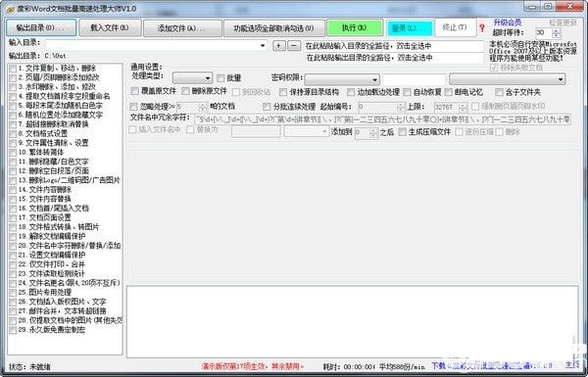Enable 断电记忆 checkbox
This screenshot has width=588, height=377.
pos(449,92)
